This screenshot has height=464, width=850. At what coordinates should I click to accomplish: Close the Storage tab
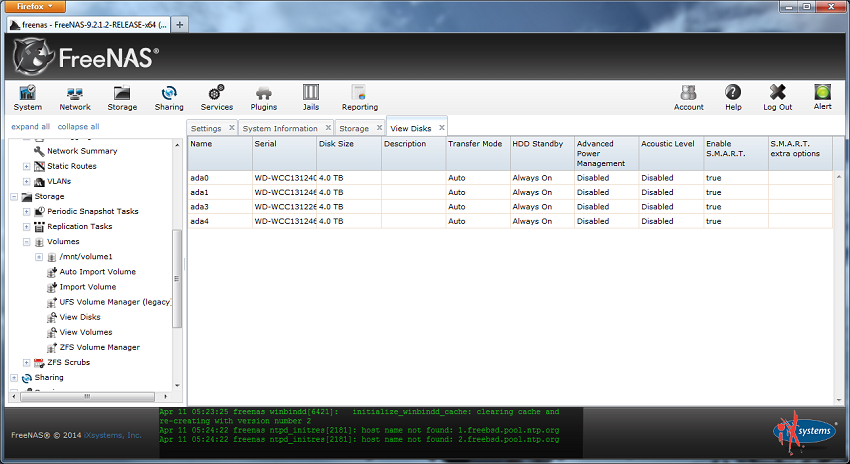pyautogui.click(x=379, y=127)
